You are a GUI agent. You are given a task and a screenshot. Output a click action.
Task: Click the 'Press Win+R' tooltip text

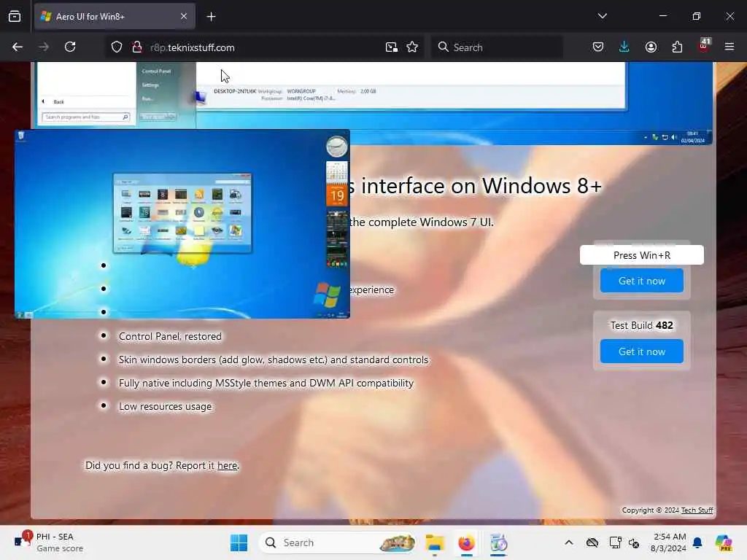click(642, 255)
